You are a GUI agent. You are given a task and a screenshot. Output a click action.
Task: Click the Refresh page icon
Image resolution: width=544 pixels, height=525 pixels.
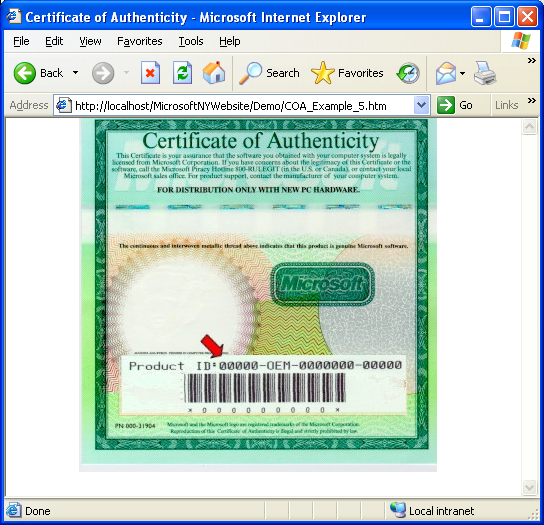182,73
